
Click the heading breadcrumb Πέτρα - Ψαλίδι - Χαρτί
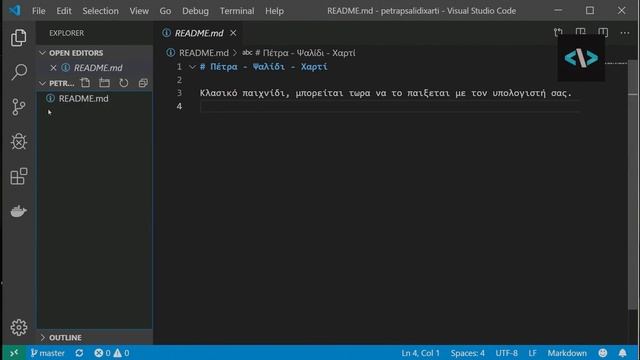pyautogui.click(x=305, y=53)
